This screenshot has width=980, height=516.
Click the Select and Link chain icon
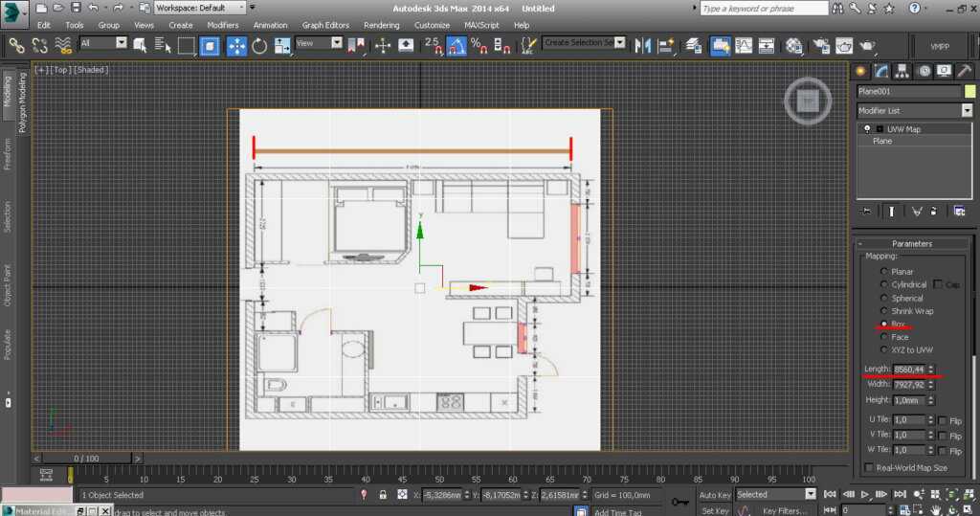[x=16, y=45]
